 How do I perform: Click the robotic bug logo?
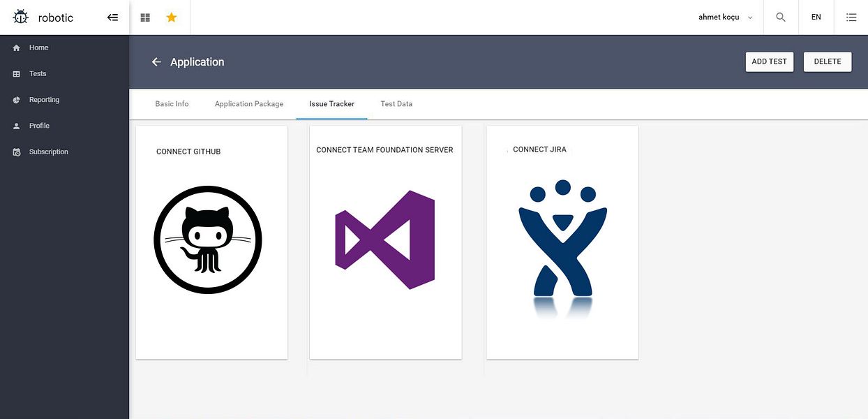pos(21,17)
